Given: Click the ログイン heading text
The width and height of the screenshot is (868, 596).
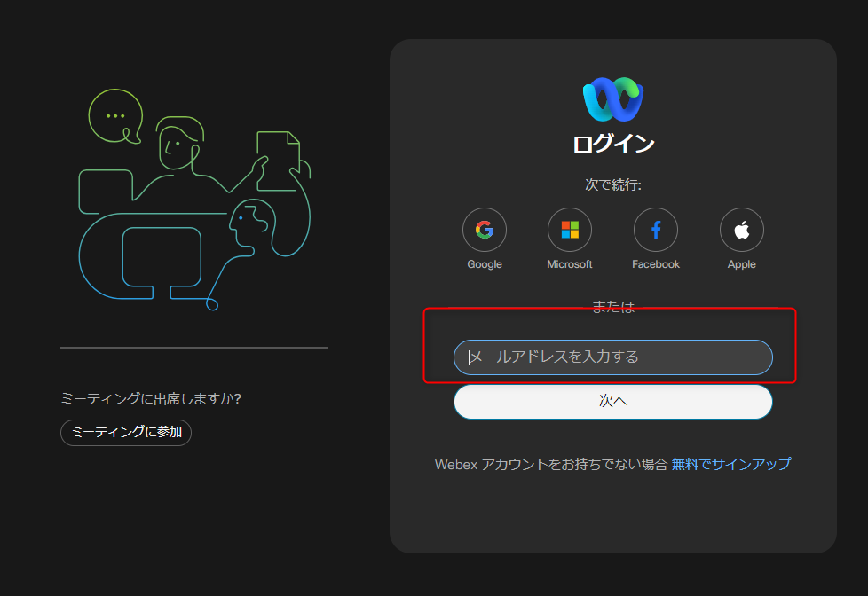Looking at the screenshot, I should [x=613, y=144].
